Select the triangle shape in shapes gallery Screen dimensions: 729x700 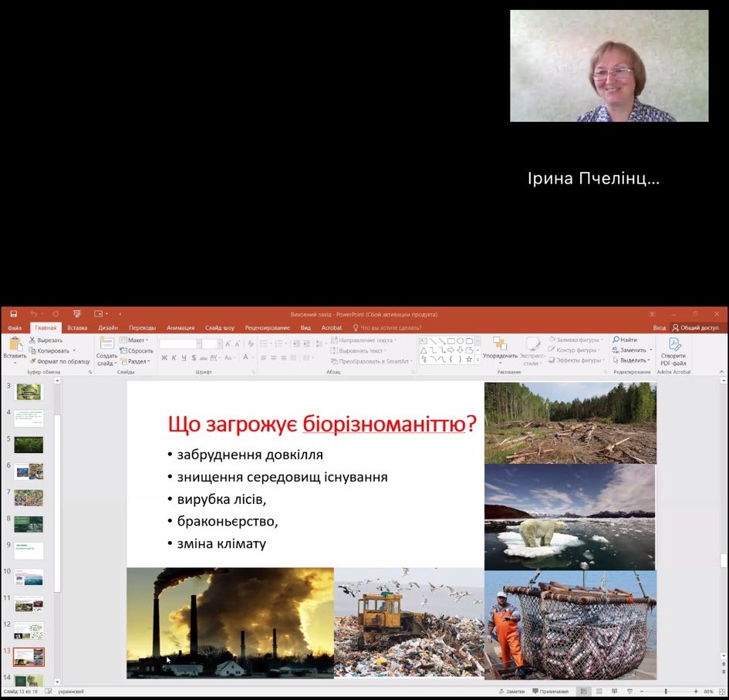(424, 350)
